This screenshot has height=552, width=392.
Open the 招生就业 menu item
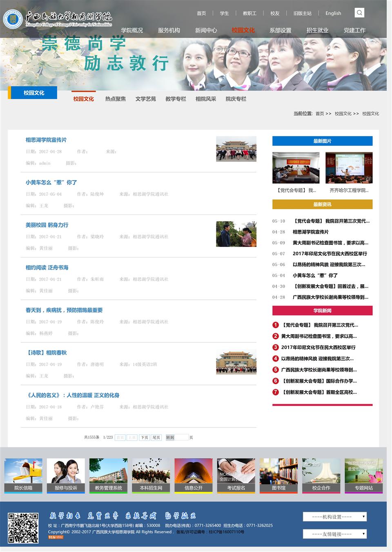pyautogui.click(x=317, y=30)
